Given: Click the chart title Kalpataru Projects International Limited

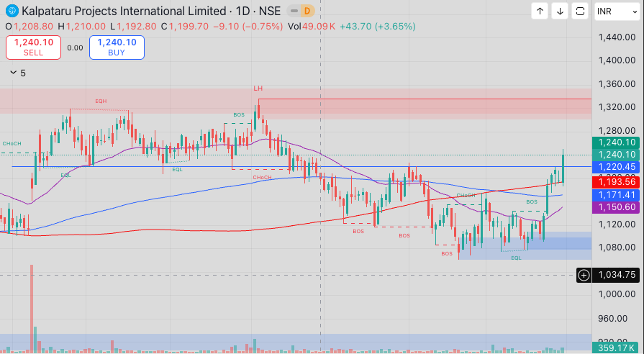Looking at the screenshot, I should coord(124,11).
